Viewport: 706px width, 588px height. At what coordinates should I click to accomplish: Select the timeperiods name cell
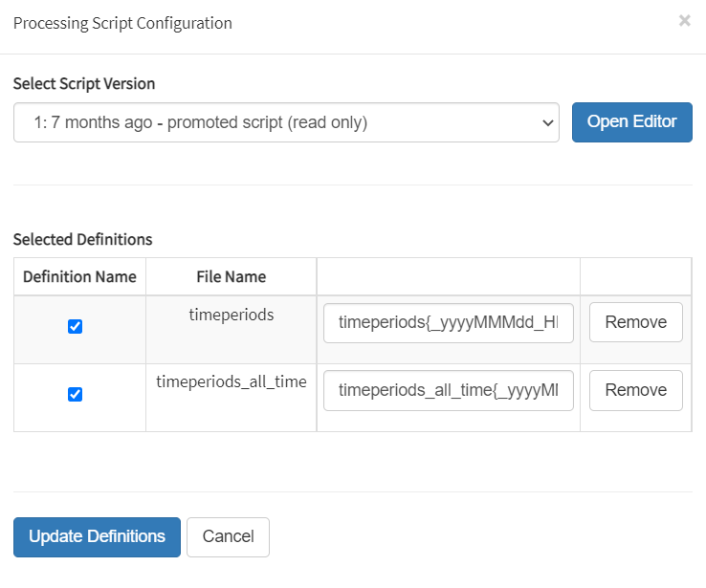[x=231, y=315]
